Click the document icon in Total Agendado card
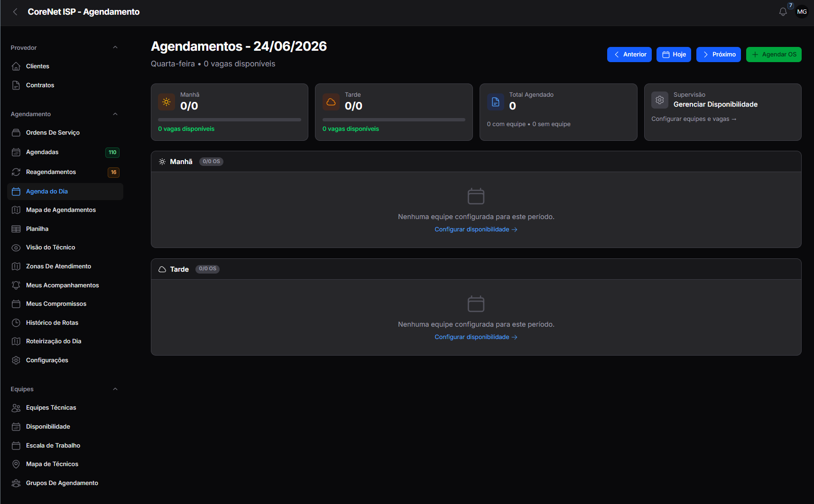Image resolution: width=814 pixels, height=504 pixels. [x=495, y=102]
